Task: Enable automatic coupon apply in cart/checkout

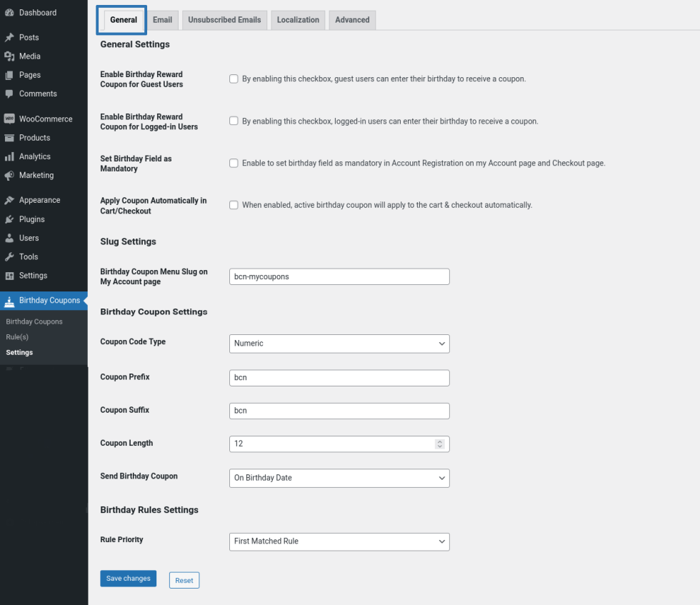Action: [x=234, y=205]
